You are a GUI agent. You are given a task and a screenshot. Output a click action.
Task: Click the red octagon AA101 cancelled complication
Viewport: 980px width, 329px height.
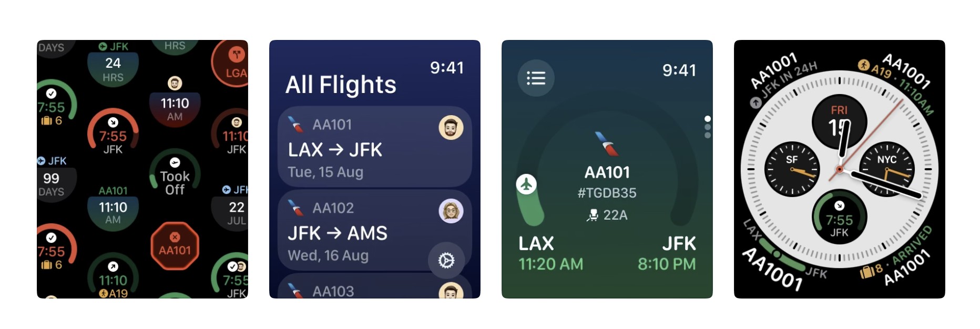point(175,246)
